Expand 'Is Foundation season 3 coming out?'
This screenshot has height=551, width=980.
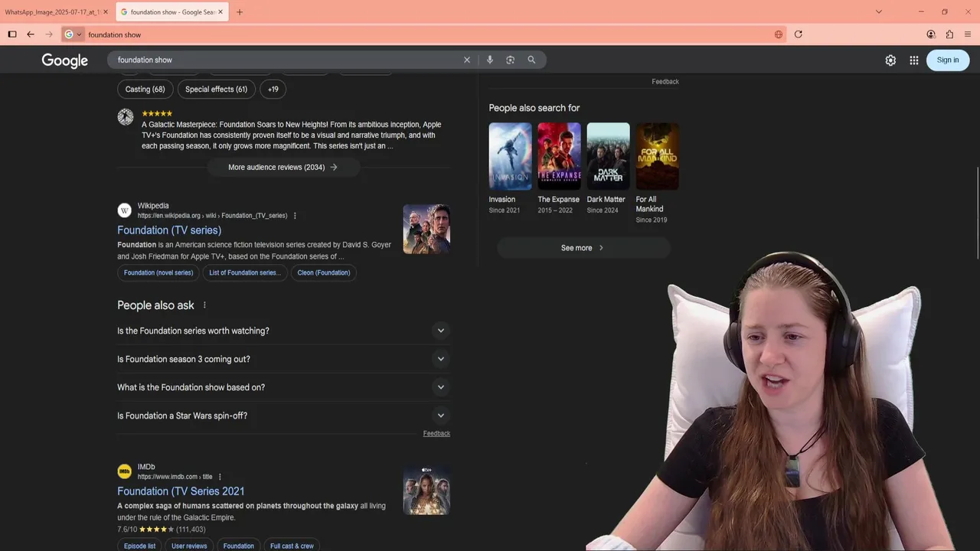283,359
